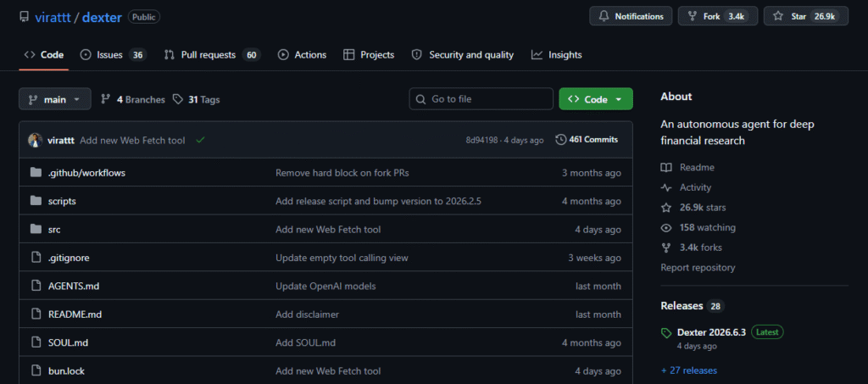Open the Insights tab
The height and width of the screenshot is (384, 868).
pyautogui.click(x=557, y=55)
